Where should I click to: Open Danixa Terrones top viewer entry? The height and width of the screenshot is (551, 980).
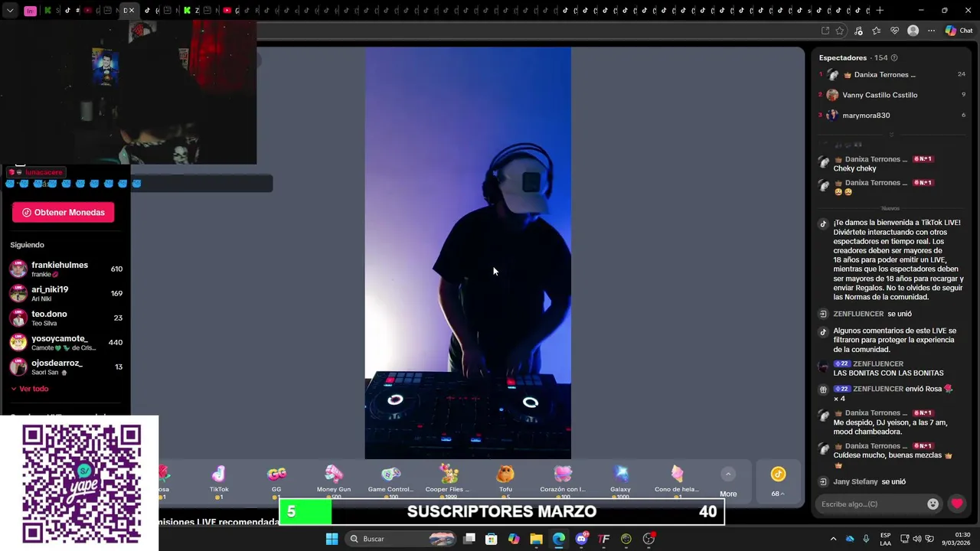892,74
